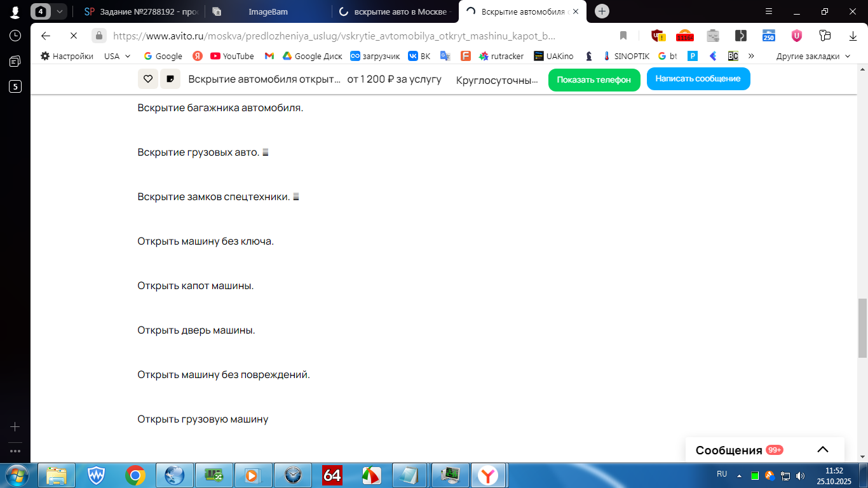Click the volume icon in system tray
Viewport: 868px width, 488px height.
[800, 475]
